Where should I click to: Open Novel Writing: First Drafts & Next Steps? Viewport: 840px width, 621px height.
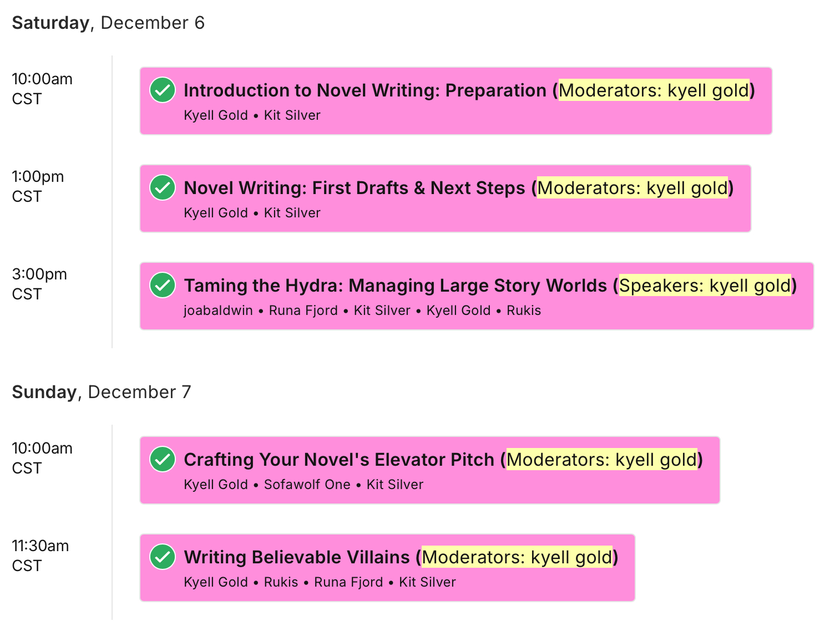pyautogui.click(x=354, y=188)
